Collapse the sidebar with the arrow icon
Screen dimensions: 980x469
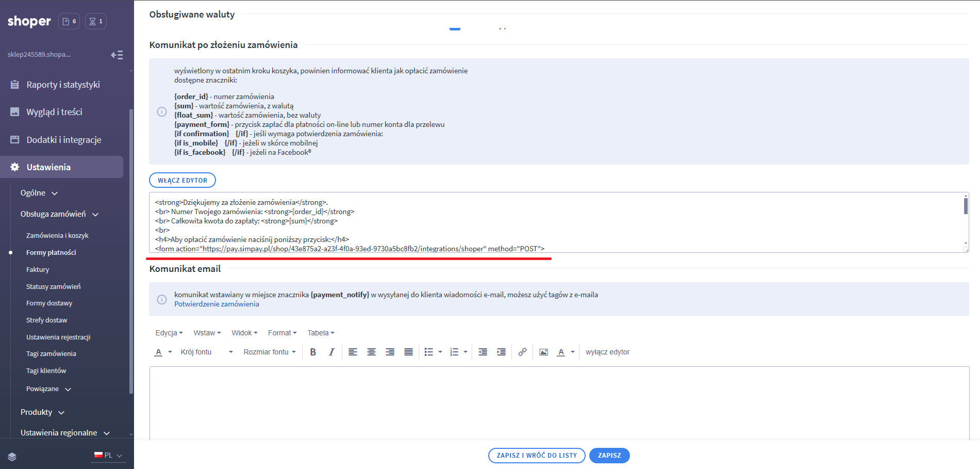pyautogui.click(x=117, y=55)
